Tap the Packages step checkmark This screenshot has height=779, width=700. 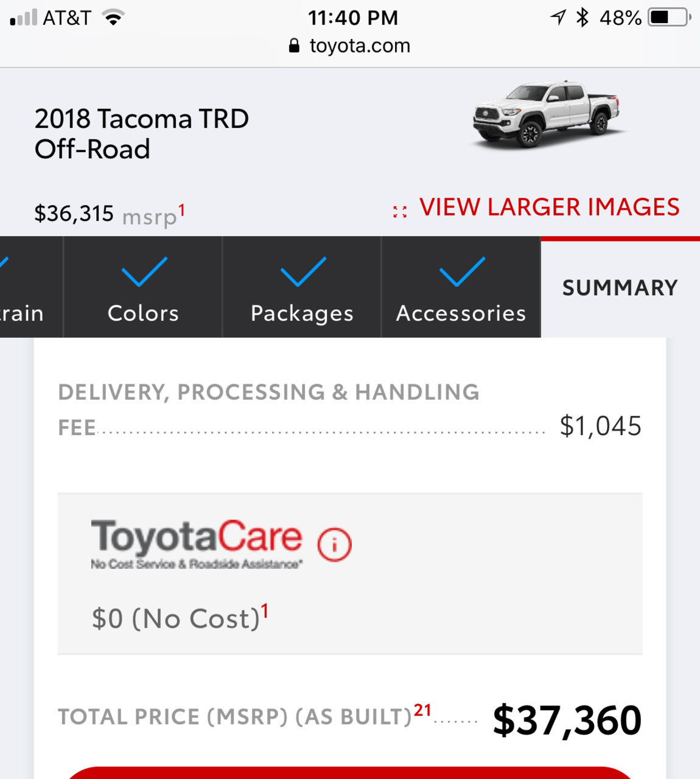[x=303, y=271]
